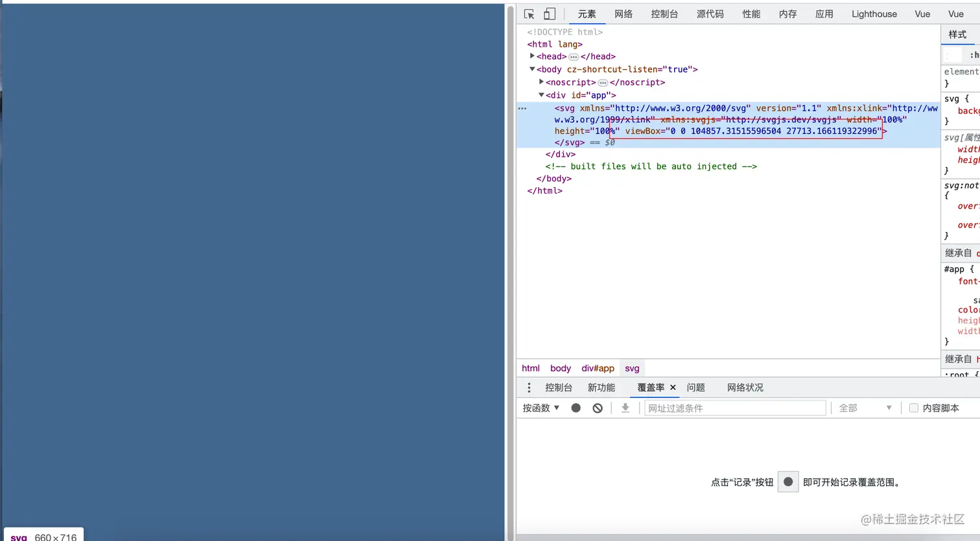Select the <!DOCTYPE html> line
The image size is (980, 541).
click(565, 32)
